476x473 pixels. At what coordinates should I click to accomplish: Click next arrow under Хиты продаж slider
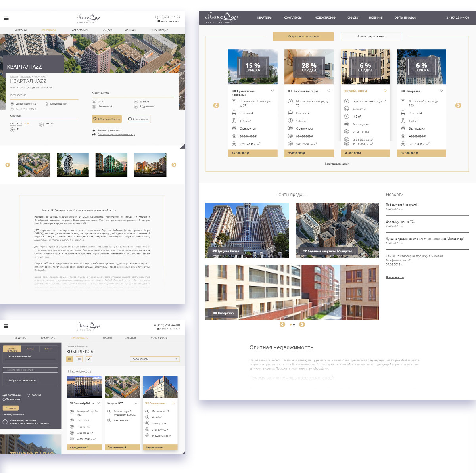point(302,324)
